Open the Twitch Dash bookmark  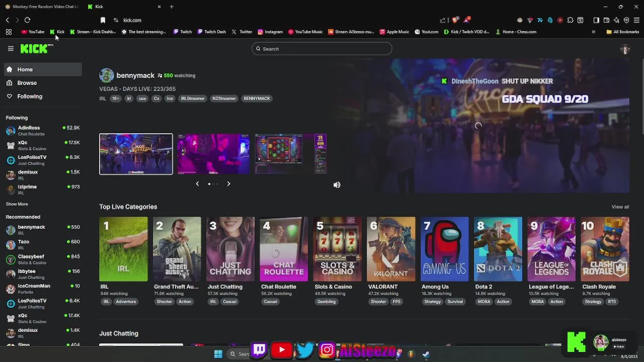pos(212,32)
